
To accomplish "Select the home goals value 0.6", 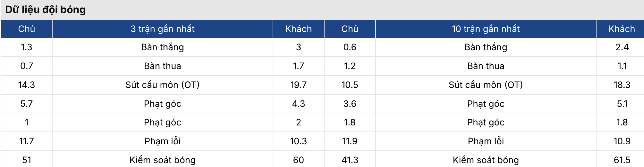I will [350, 47].
